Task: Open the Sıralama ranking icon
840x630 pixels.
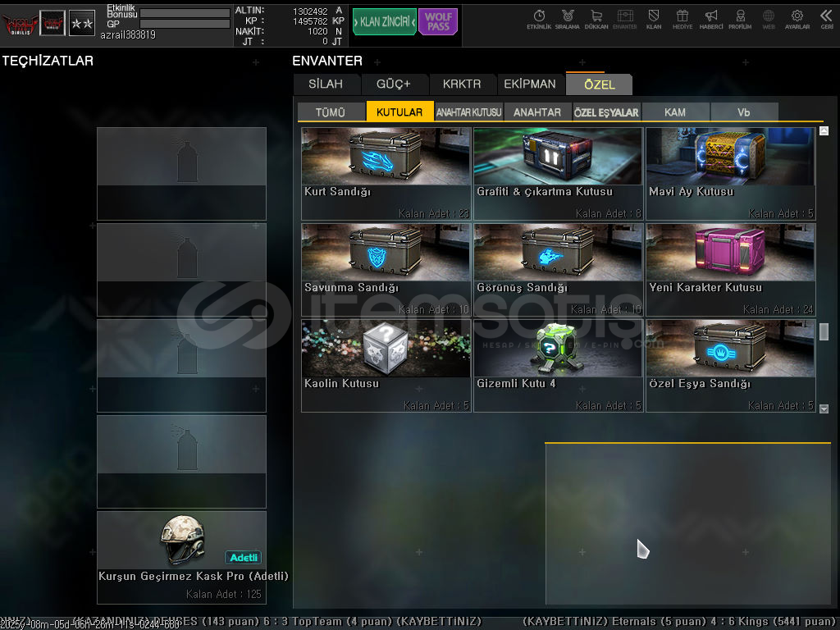Action: pos(568,20)
